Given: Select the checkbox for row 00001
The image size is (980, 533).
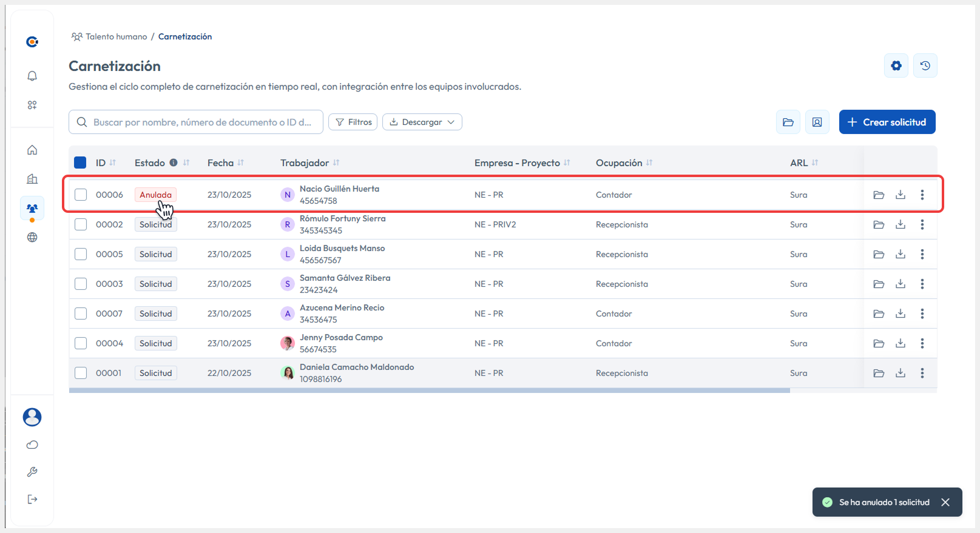Looking at the screenshot, I should (81, 373).
